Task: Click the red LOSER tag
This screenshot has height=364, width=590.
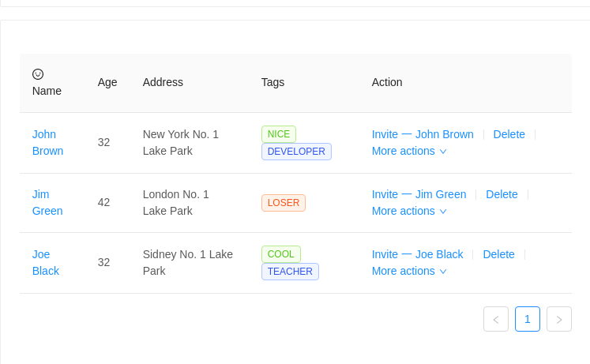Action: click(284, 203)
